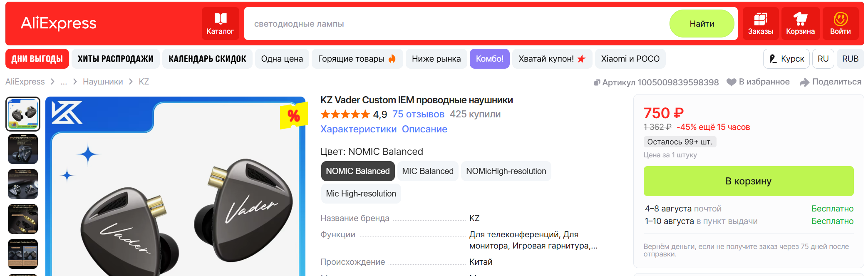
Task: Select the NOMIC Balanced color option
Action: 358,171
